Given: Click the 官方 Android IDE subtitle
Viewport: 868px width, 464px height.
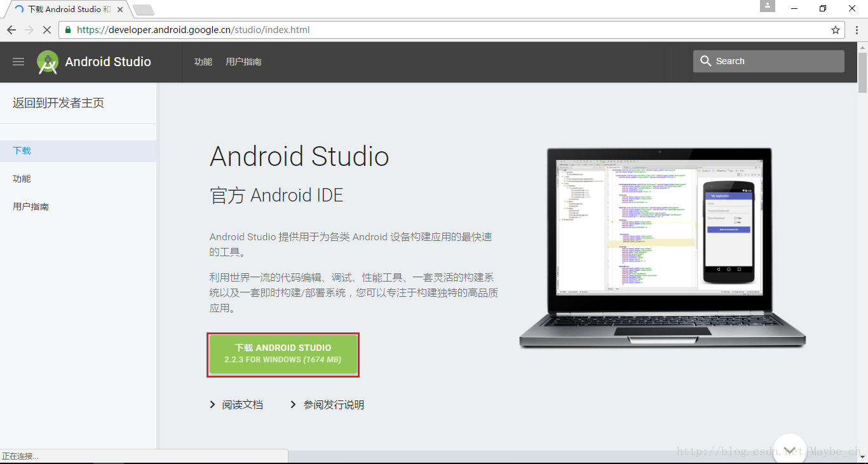Looking at the screenshot, I should [x=276, y=195].
